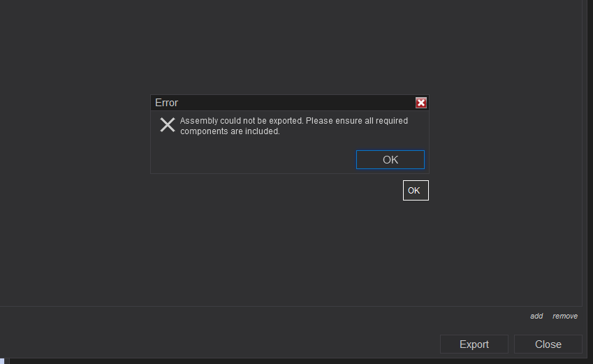This screenshot has height=364, width=593.
Task: Click the "remove" link
Action: point(565,316)
